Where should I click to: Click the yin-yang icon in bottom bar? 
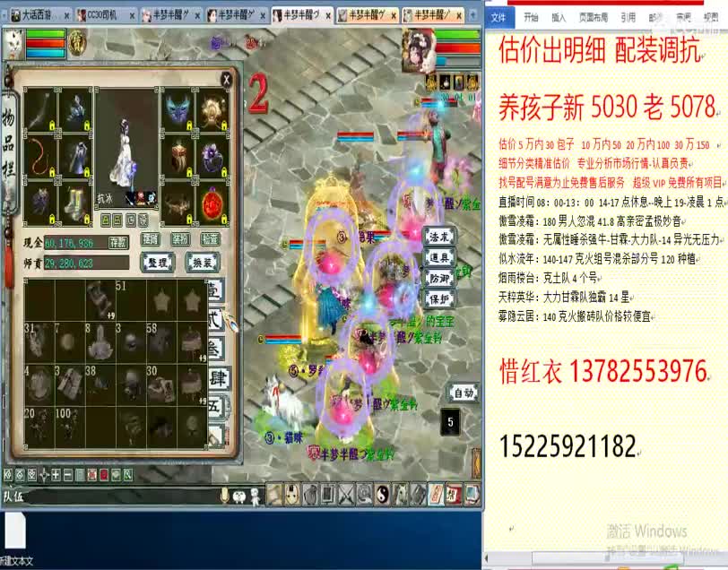point(382,495)
